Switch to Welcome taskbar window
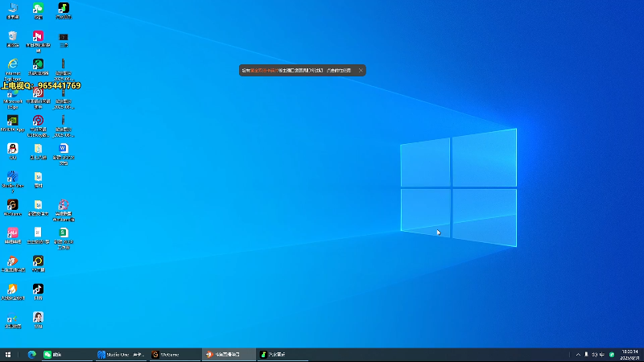Screen dimensions: 644x362 click(x=175, y=355)
